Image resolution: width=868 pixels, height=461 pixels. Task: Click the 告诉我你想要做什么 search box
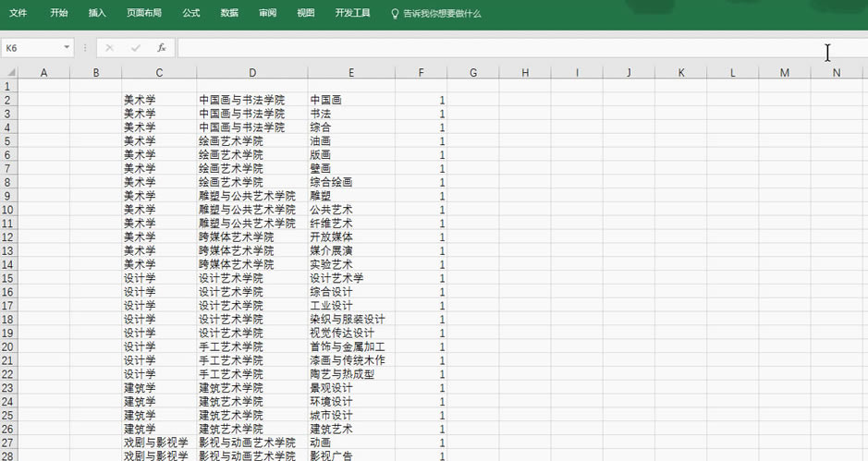(442, 14)
